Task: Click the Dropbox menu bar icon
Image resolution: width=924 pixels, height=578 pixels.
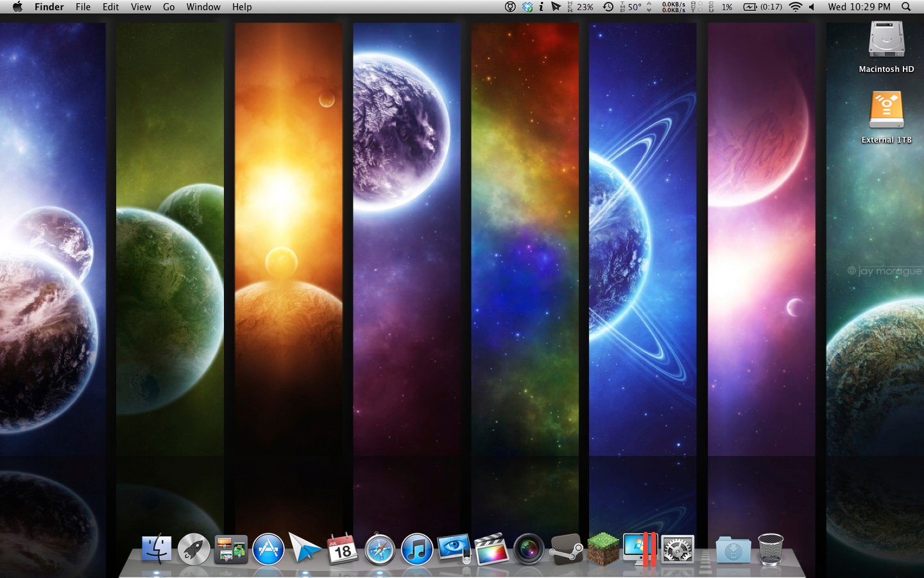Action: pyautogui.click(x=527, y=7)
